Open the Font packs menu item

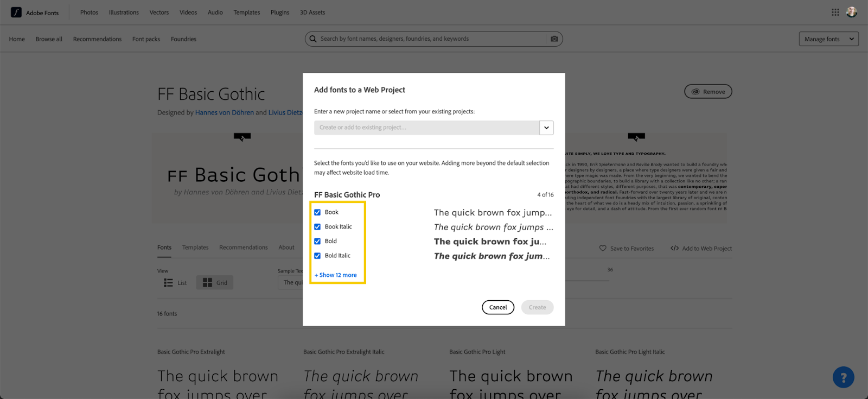point(146,39)
